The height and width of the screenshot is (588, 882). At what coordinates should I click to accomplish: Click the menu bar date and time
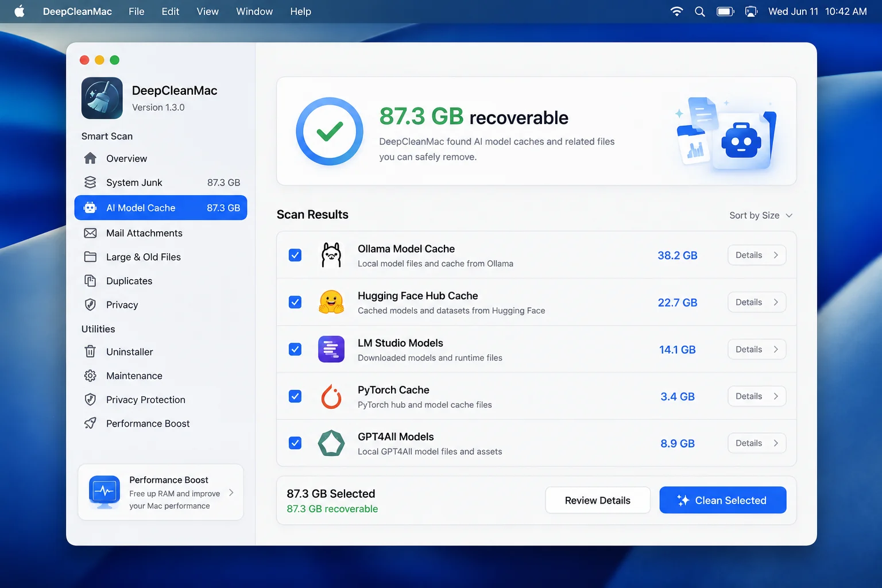click(x=818, y=11)
